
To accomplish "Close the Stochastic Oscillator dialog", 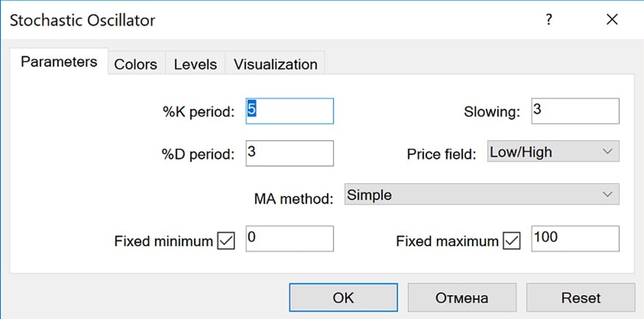I will (x=612, y=20).
